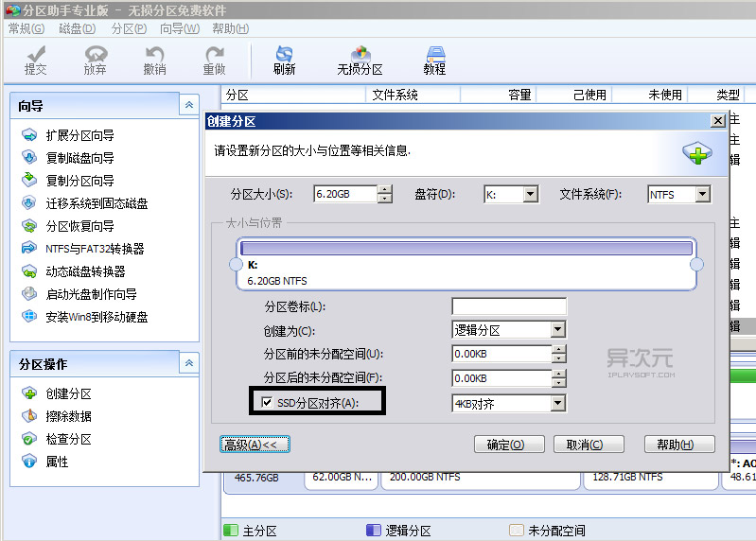Click the 容量 column header
The height and width of the screenshot is (541, 756).
(x=499, y=95)
